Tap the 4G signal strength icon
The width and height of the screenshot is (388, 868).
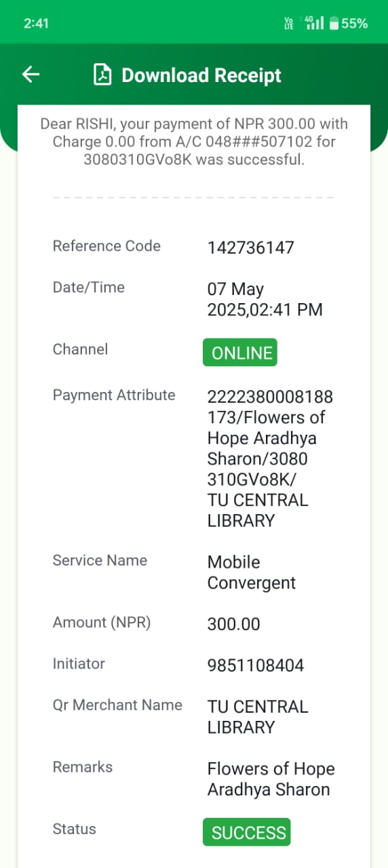click(x=315, y=23)
